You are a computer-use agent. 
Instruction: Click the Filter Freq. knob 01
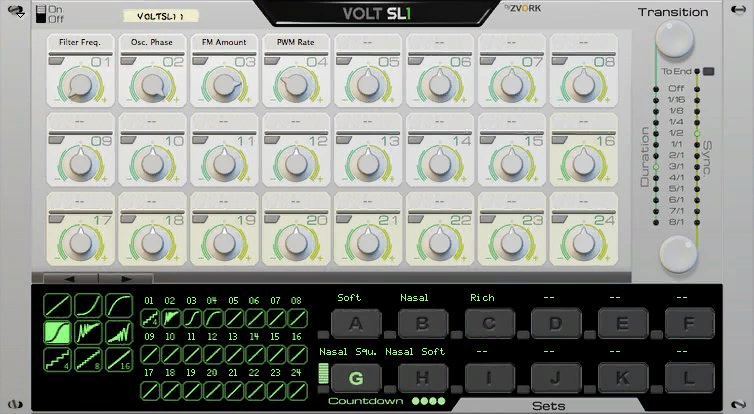81,86
